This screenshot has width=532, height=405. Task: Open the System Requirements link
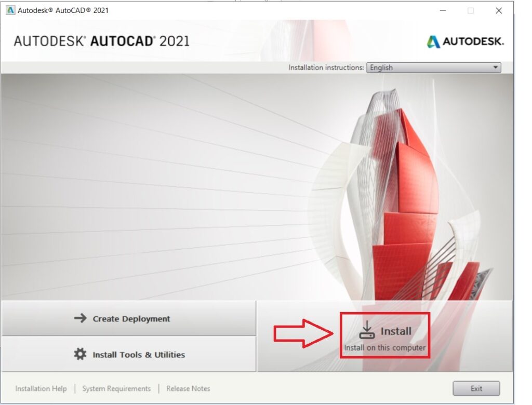[x=116, y=388]
